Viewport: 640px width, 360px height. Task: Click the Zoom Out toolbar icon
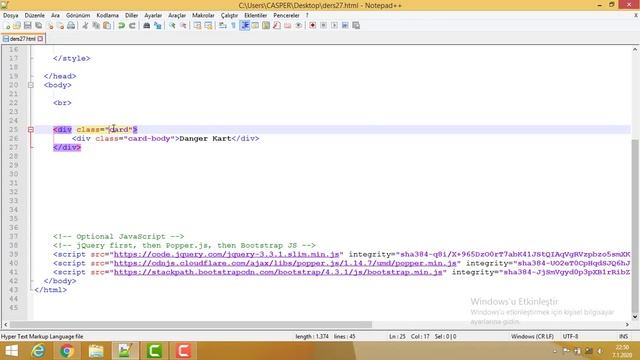coord(183,25)
